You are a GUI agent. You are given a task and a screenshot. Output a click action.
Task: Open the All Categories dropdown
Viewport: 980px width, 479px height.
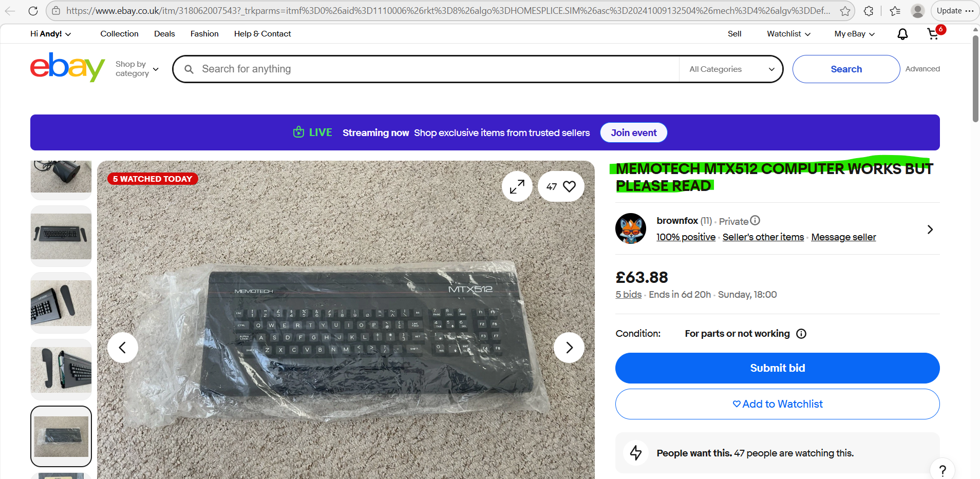731,69
